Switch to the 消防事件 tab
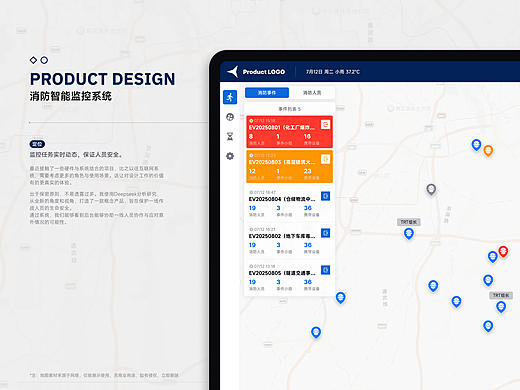Screen dimensions: 520x390 [267, 93]
